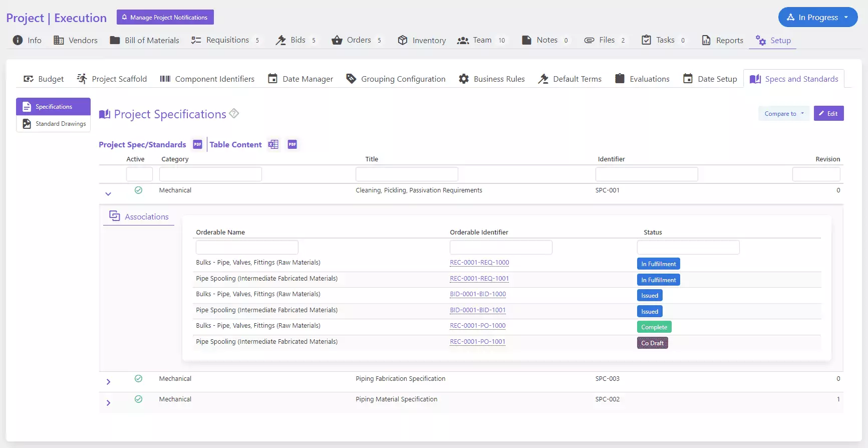Toggle active check for SPC-002 row
Image resolution: width=868 pixels, height=448 pixels.
point(139,399)
